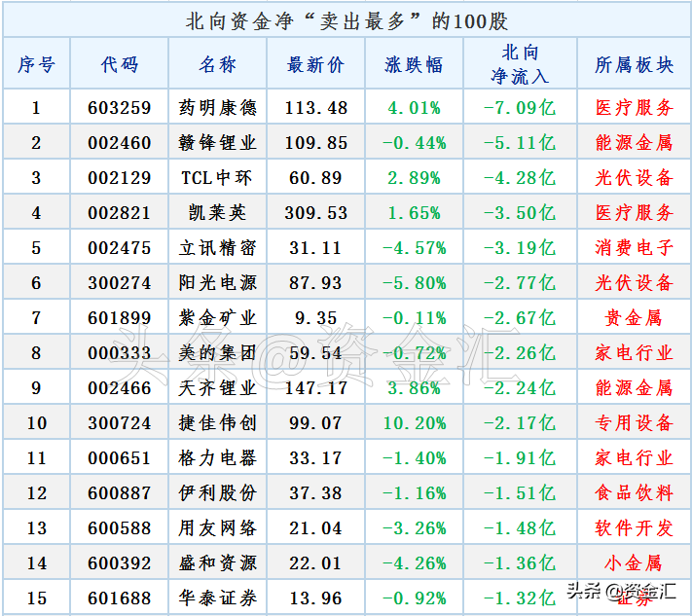Image resolution: width=692 pixels, height=616 pixels.
Task: Click the table title 北向资金净"卖出最多"的100股
Action: [346, 21]
